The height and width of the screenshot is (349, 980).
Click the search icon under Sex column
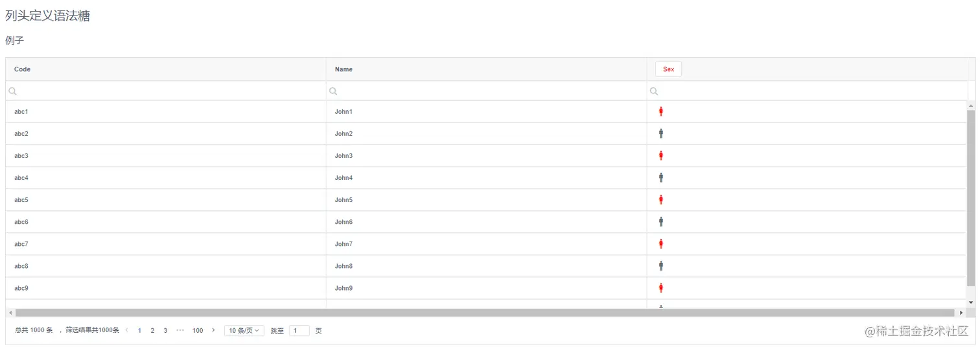click(654, 91)
